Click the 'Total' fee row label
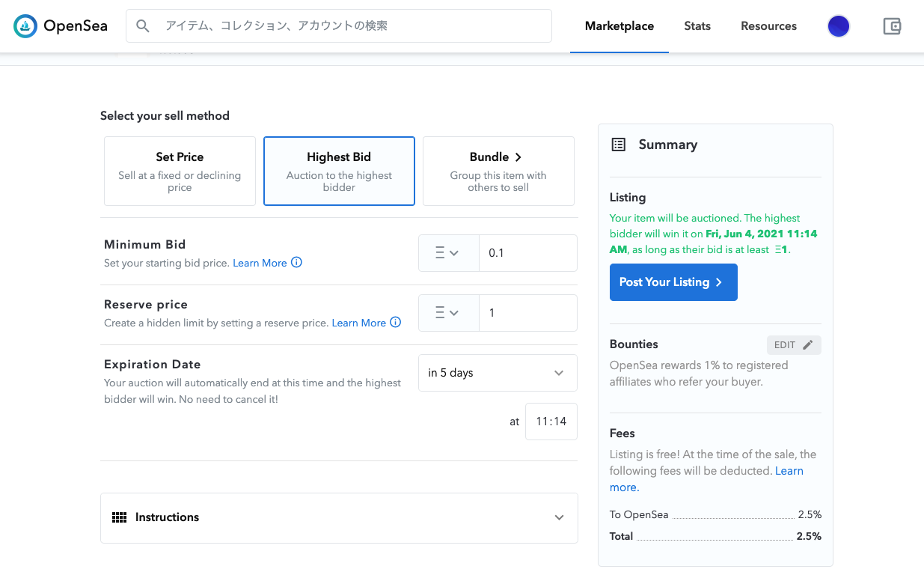The width and height of the screenshot is (924, 584). pos(621,536)
